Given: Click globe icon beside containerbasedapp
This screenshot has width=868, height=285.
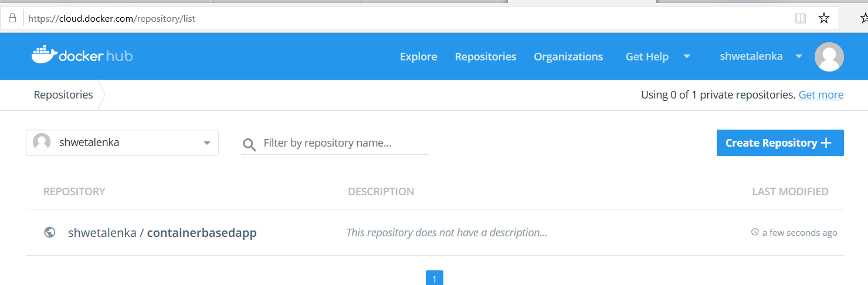Looking at the screenshot, I should tap(50, 233).
